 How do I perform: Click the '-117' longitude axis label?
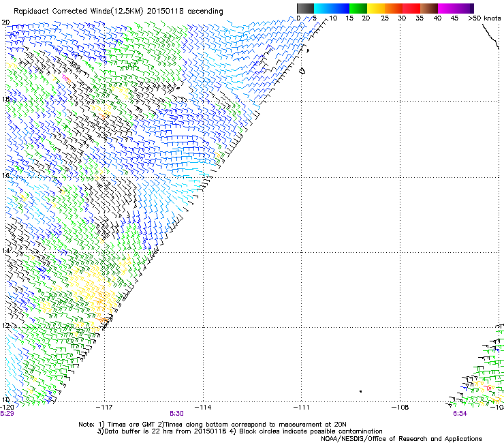point(104,408)
